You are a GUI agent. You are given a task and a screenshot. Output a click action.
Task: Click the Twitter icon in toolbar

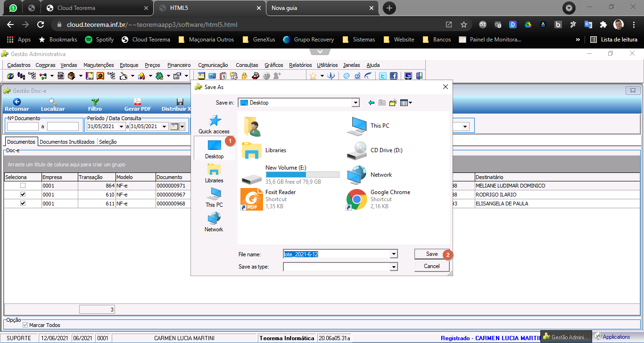pyautogui.click(x=383, y=76)
